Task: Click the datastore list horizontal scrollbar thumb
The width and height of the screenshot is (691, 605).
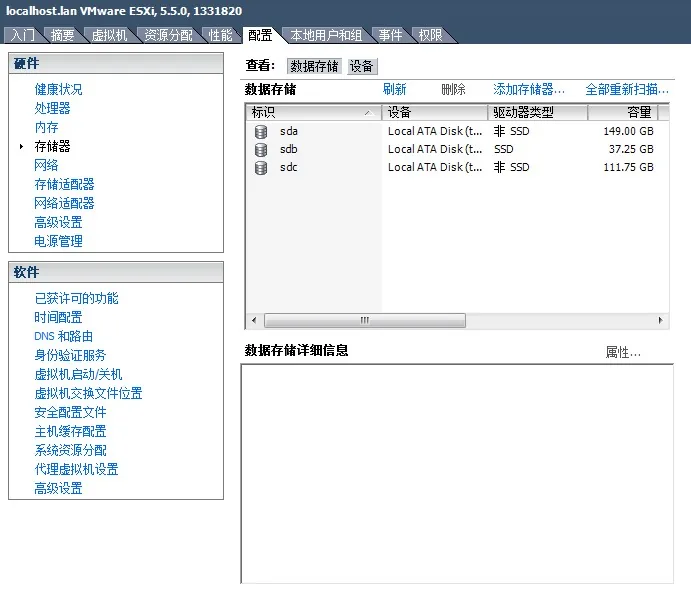Action: pyautogui.click(x=364, y=320)
